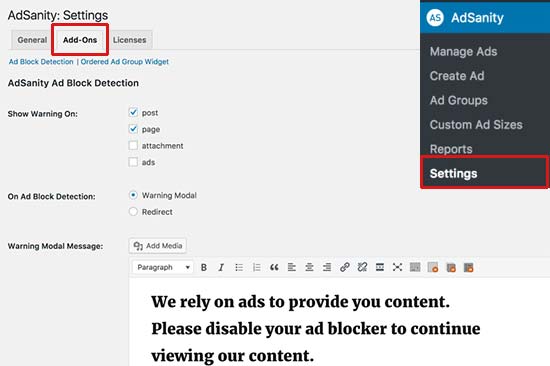Click the Add Media button

158,246
